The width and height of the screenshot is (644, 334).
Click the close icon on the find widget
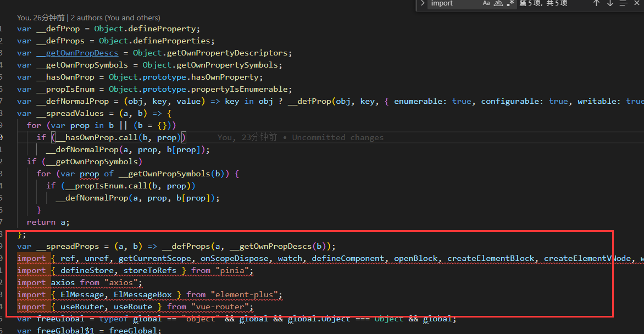637,4
